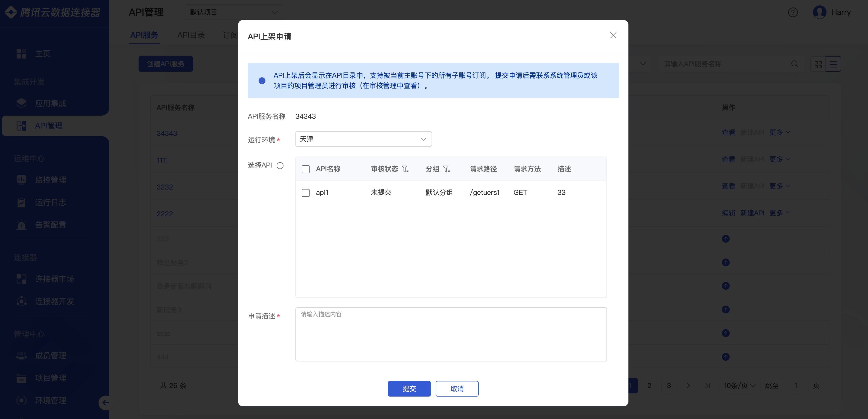Open API管理 in the sidebar
Viewport: 868px width, 419px height.
tap(40, 126)
